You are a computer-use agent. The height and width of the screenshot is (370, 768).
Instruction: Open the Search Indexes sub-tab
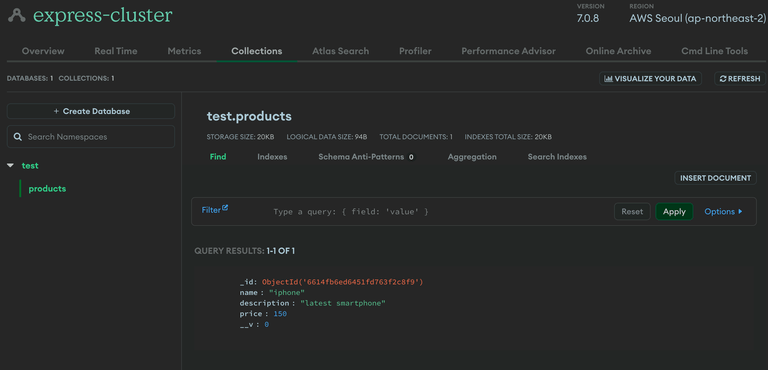[x=557, y=157]
